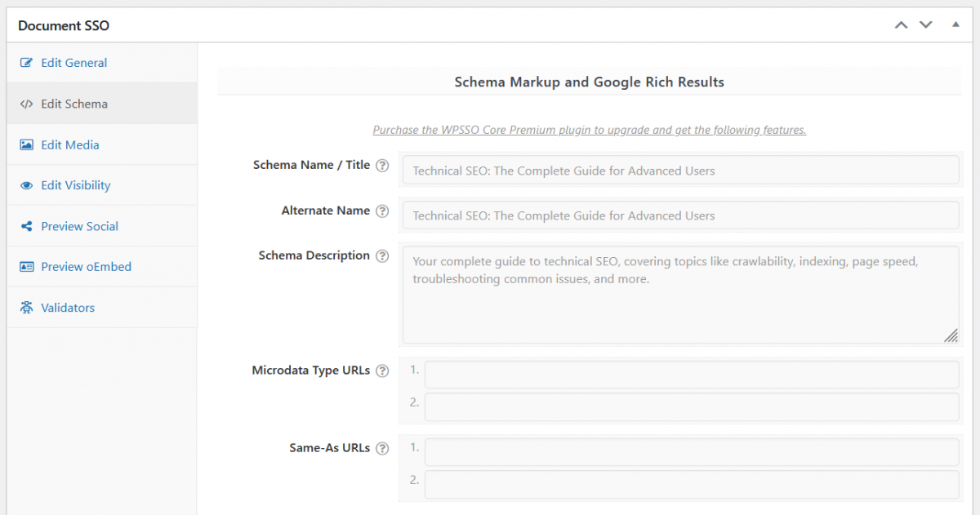Click the Document SSO title bar

[x=63, y=25]
